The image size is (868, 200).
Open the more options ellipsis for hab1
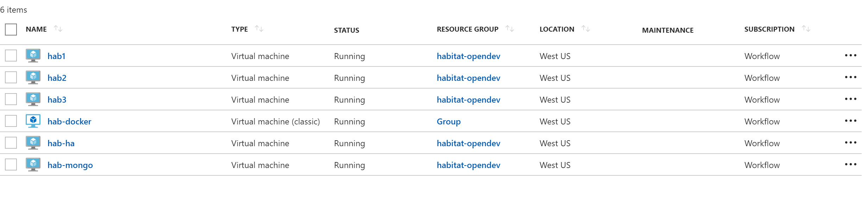850,56
